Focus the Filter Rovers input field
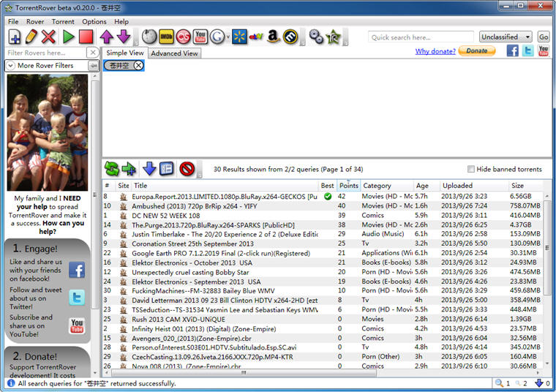This screenshot has height=392, width=556. [x=46, y=53]
